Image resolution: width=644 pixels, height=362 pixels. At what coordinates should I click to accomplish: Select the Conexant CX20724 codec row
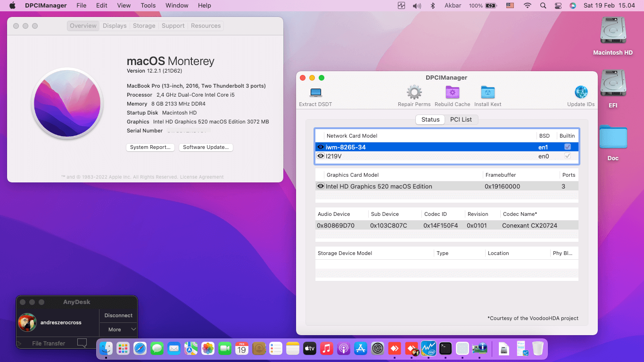click(x=446, y=225)
